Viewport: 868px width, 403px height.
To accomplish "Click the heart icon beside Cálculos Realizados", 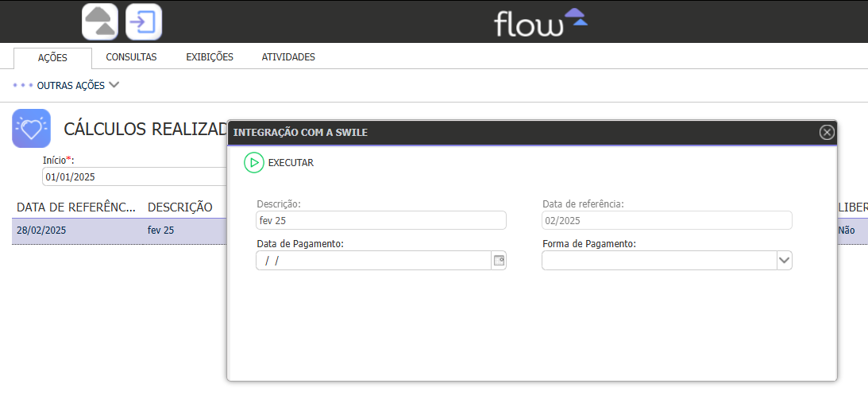I will [x=32, y=128].
